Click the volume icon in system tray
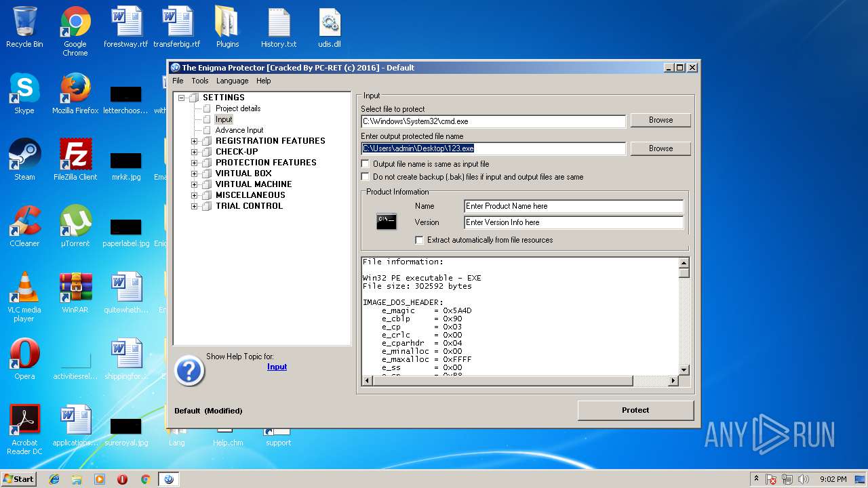The width and height of the screenshot is (868, 488). tap(804, 479)
